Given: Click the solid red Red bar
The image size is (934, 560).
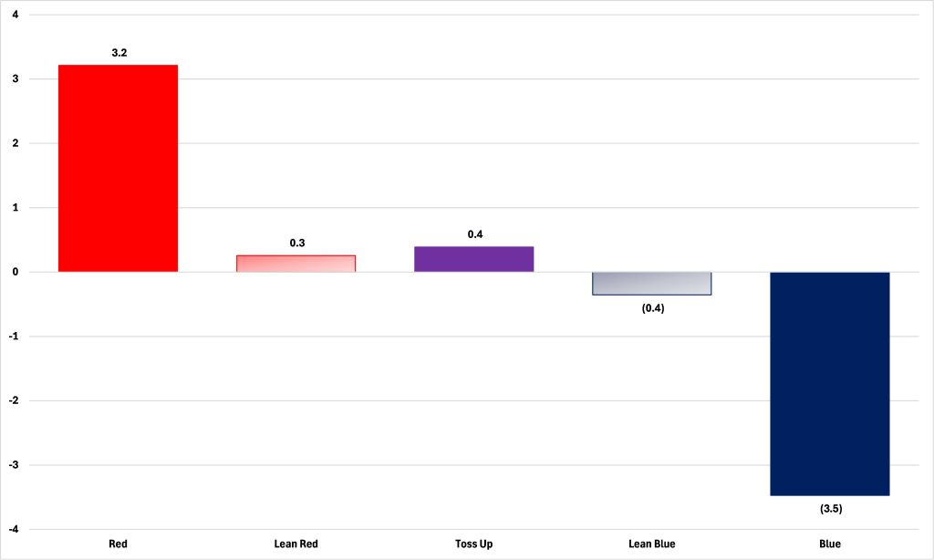Looking at the screenshot, I should [x=118, y=169].
